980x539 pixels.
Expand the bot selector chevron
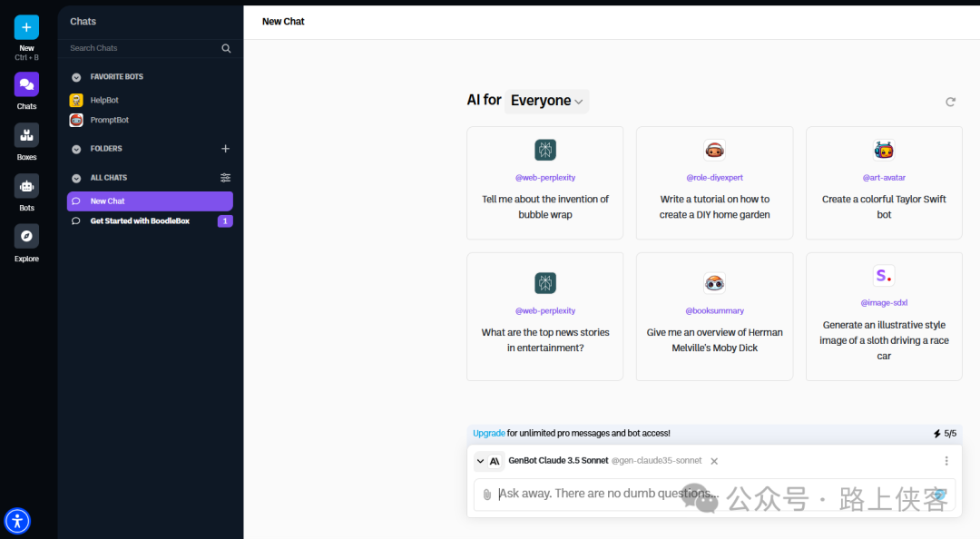pos(480,461)
